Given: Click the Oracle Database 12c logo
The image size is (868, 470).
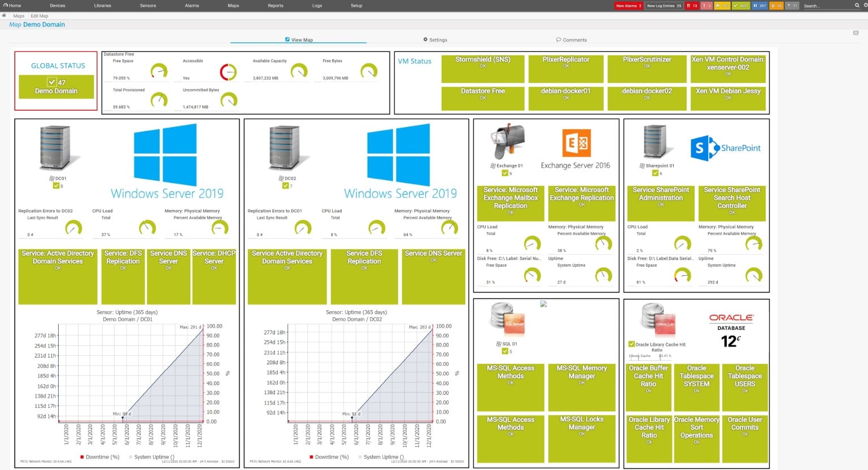Looking at the screenshot, I should click(731, 330).
